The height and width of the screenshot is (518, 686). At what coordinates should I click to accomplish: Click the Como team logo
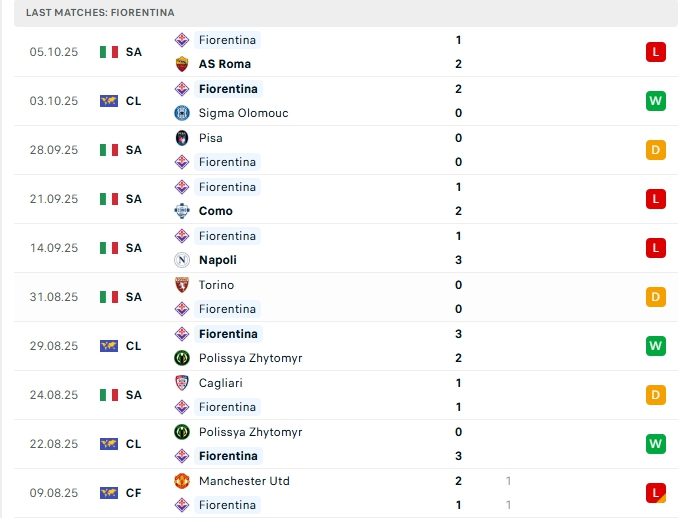click(x=182, y=211)
